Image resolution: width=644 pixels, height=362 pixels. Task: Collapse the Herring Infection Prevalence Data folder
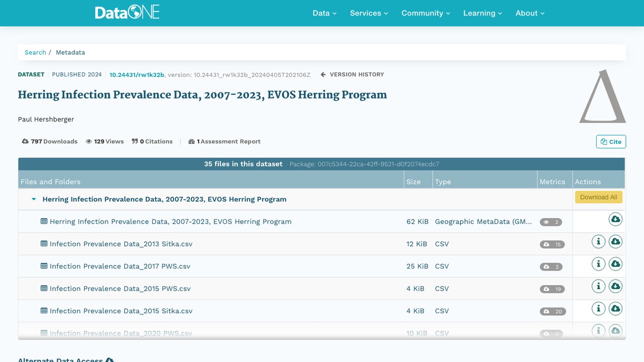point(34,200)
